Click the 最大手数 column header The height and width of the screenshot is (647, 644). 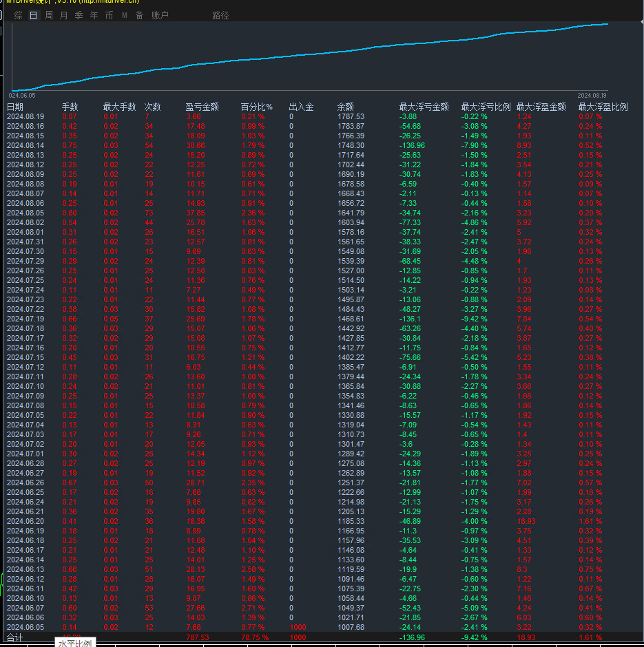(x=119, y=107)
